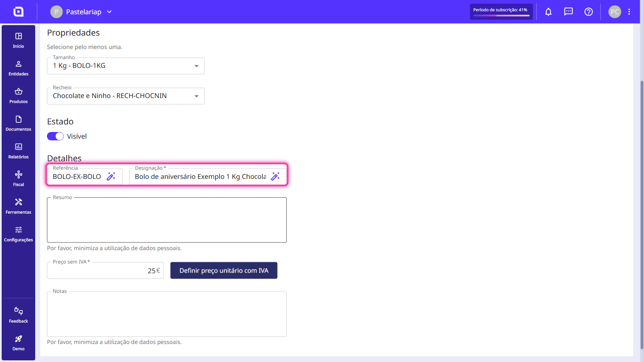Toggle the Visível switch off
644x362 pixels.
pyautogui.click(x=55, y=136)
